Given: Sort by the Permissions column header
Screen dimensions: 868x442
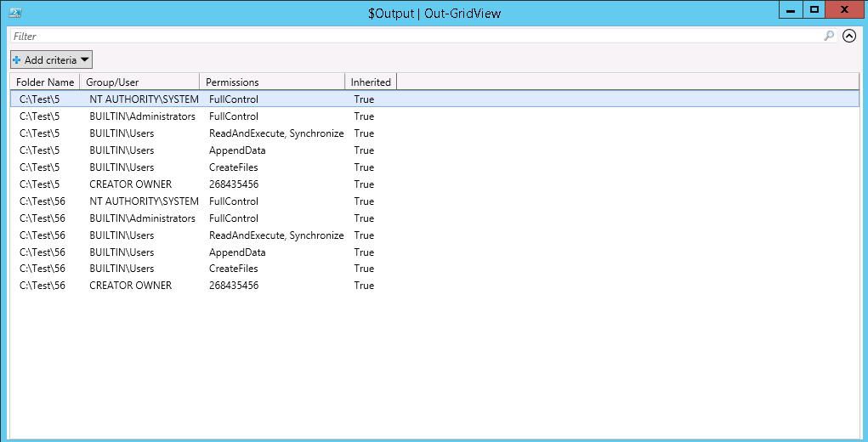Looking at the screenshot, I should coord(272,82).
